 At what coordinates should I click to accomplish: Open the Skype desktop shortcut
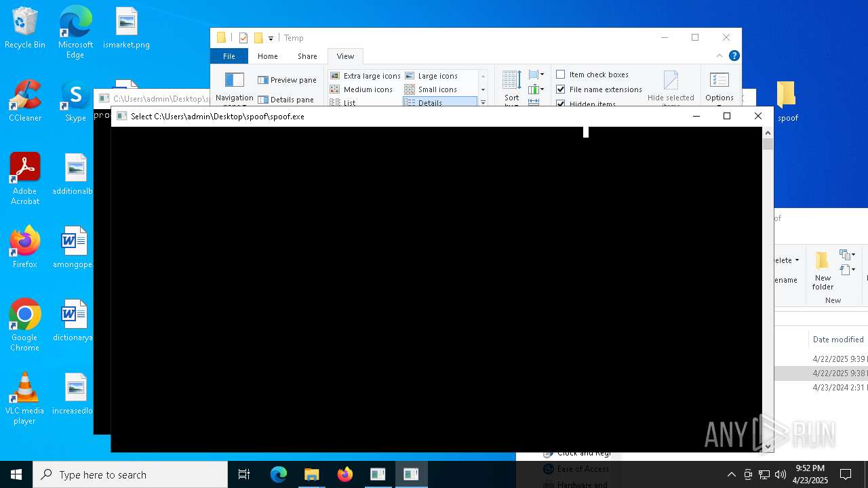(x=75, y=102)
